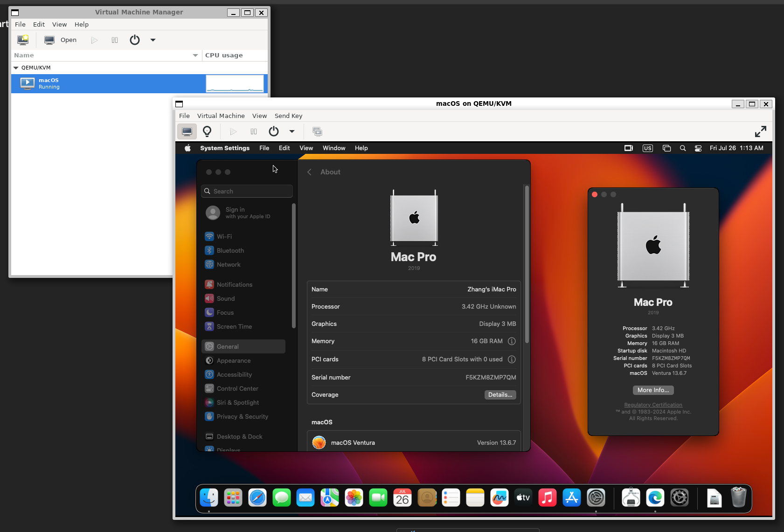This screenshot has width=784, height=532.
Task: Open the App Store from the Dock
Action: [x=572, y=498]
